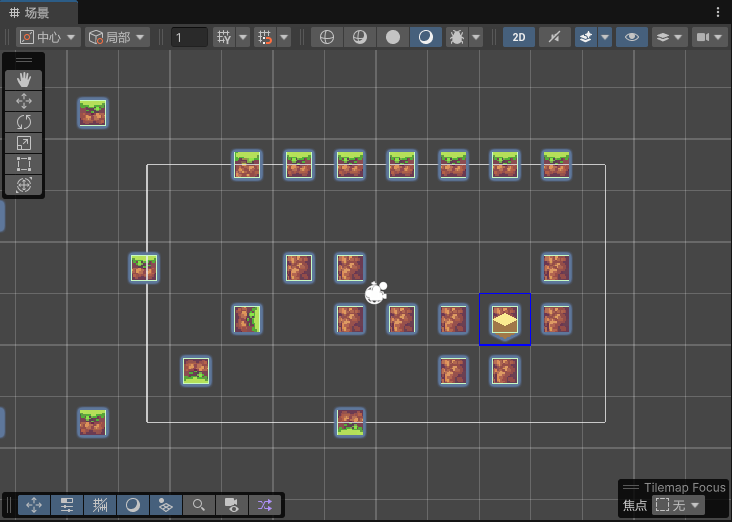This screenshot has width=732, height=522.
Task: Click the white camera gizmo in scene center
Action: tap(376, 292)
